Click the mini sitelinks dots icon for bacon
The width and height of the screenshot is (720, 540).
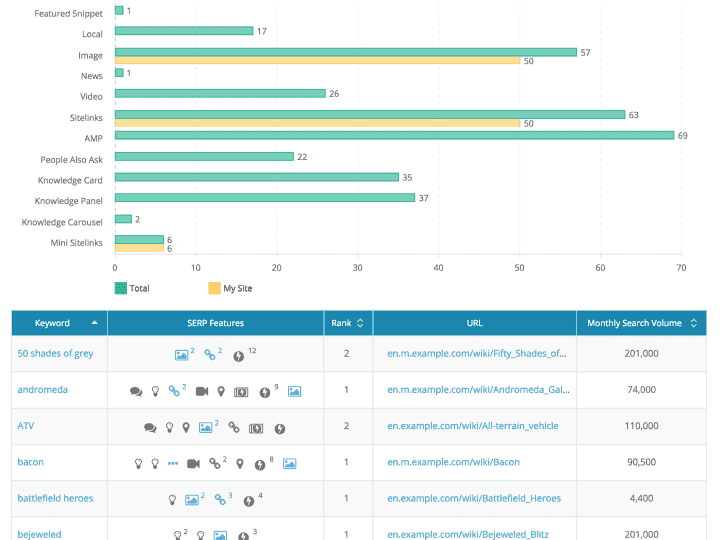(173, 463)
